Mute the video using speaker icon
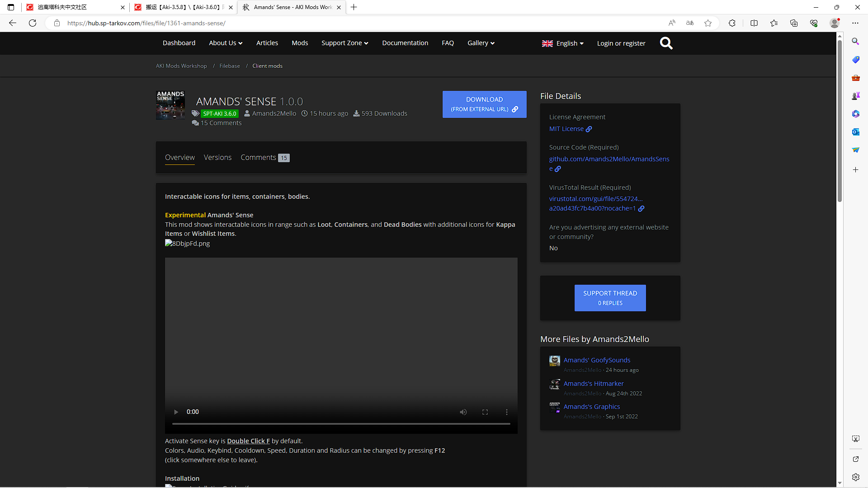 tap(463, 412)
